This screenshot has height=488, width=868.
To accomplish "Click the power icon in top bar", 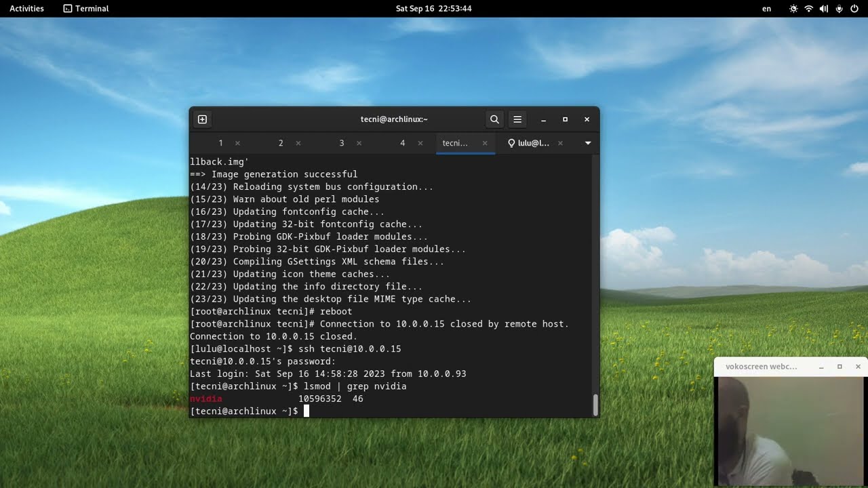I will (x=854, y=9).
